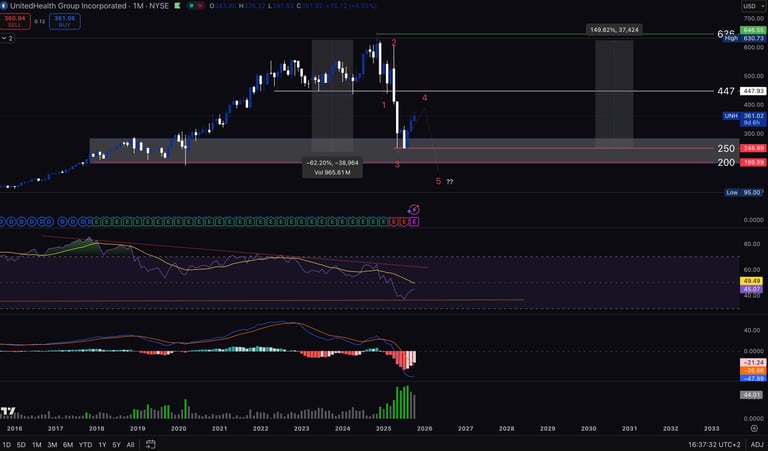Click the 16:37:32 UTC+2 timezone clock

(715, 445)
